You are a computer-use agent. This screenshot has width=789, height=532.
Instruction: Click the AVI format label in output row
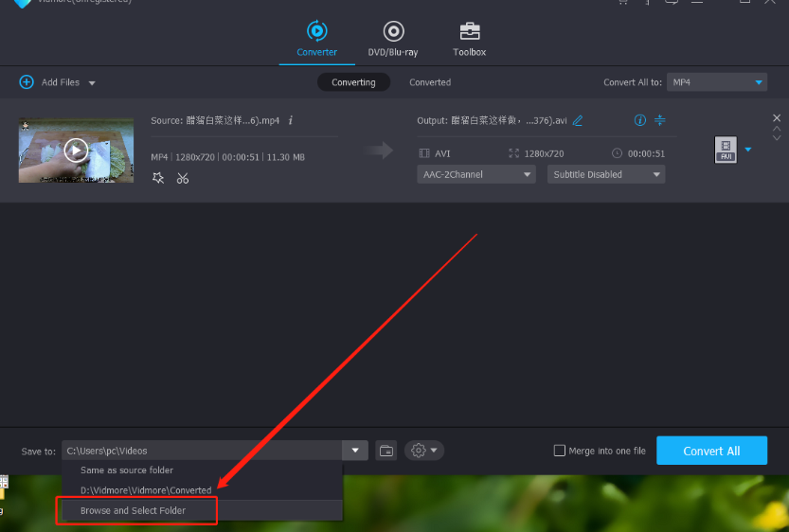442,153
